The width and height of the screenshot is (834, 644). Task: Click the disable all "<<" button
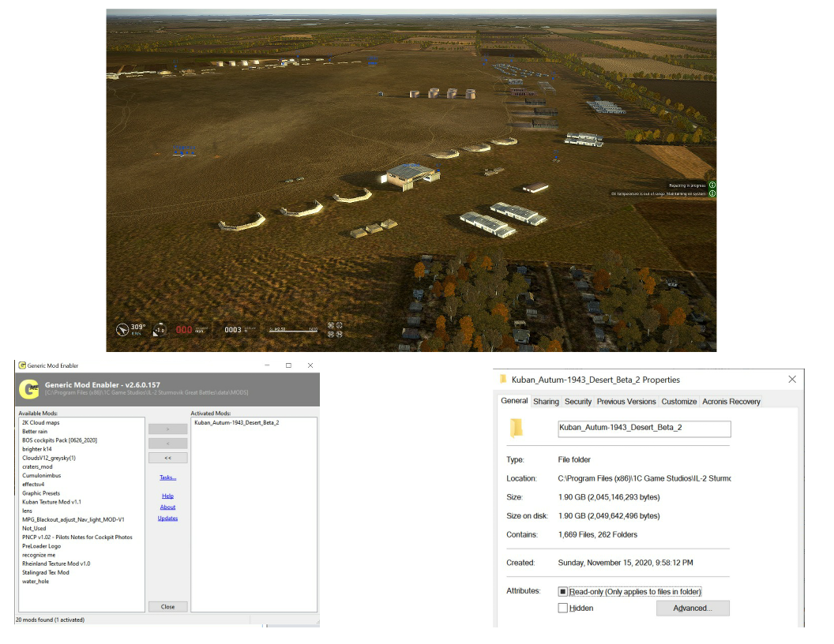(x=167, y=458)
